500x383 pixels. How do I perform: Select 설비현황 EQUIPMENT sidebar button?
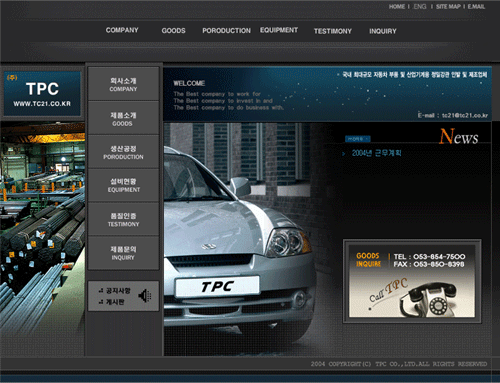pyautogui.click(x=123, y=185)
